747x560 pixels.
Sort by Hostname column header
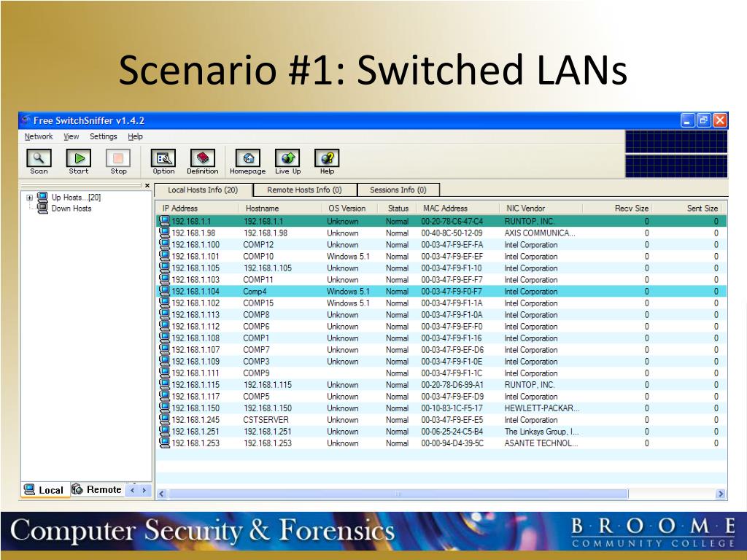tap(280, 208)
